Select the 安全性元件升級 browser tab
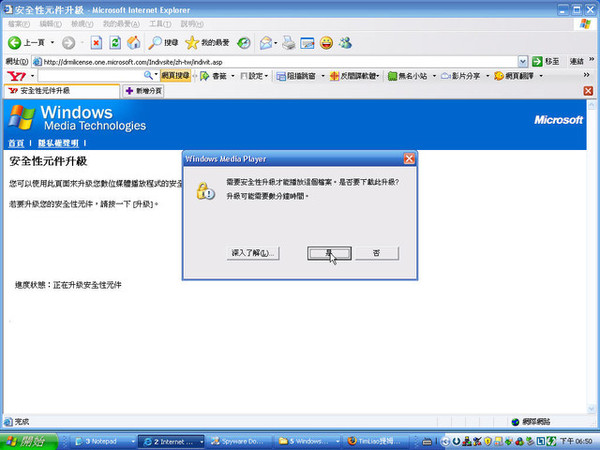600x450 pixels. coord(62,91)
